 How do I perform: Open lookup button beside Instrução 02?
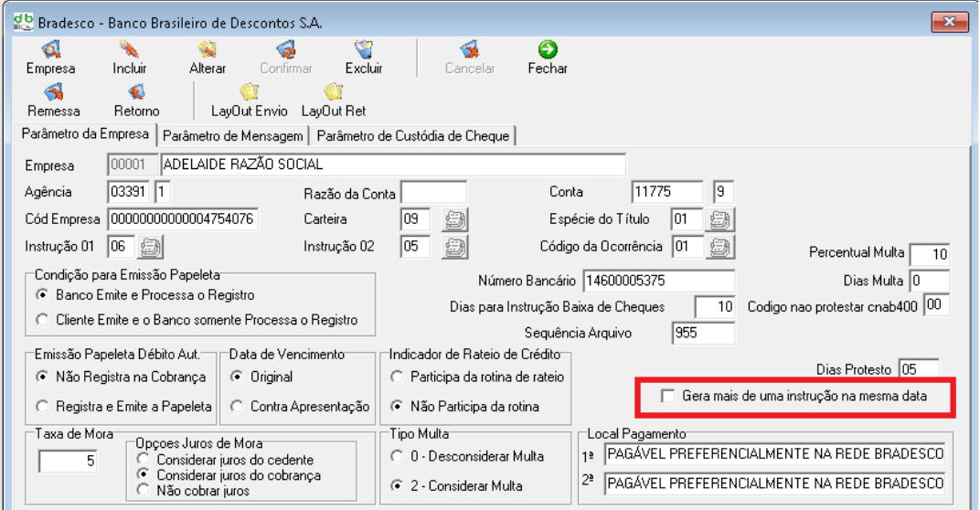(454, 247)
